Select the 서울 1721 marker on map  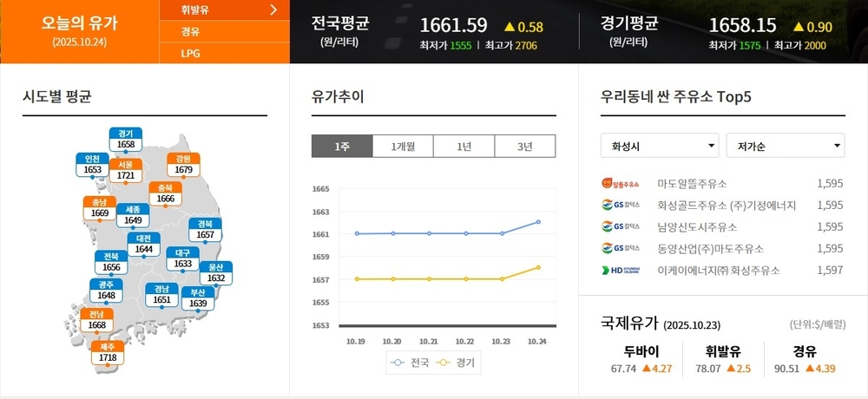click(126, 170)
